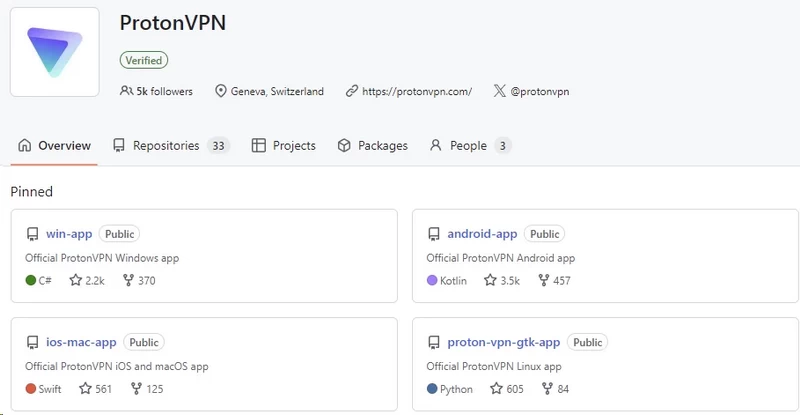Click the Official ProtonVPN Android app description

pyautogui.click(x=501, y=258)
